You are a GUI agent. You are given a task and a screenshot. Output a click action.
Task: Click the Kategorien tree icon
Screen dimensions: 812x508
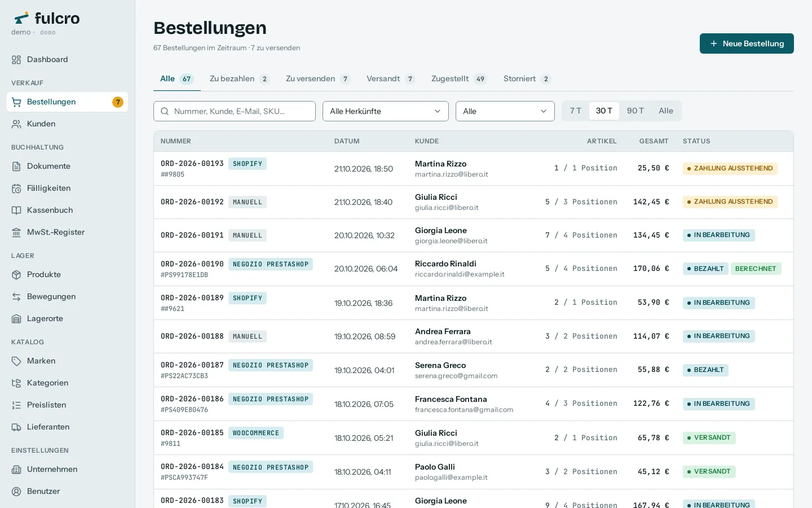click(x=16, y=383)
